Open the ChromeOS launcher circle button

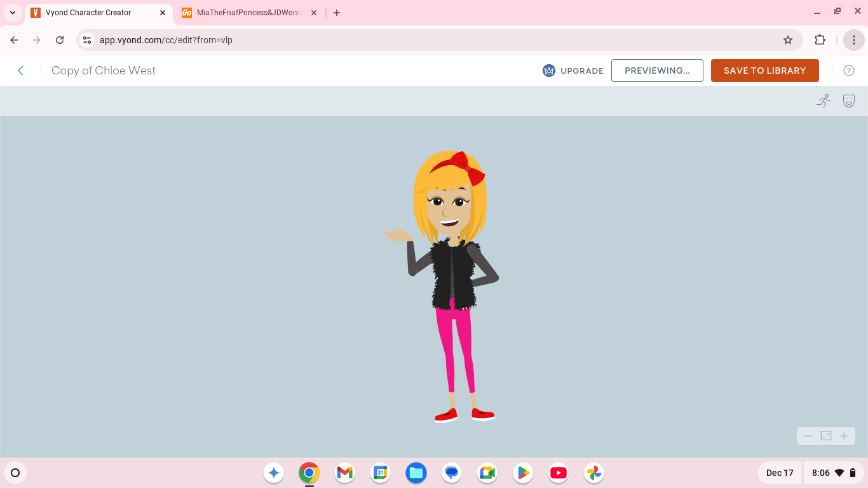pos(15,473)
